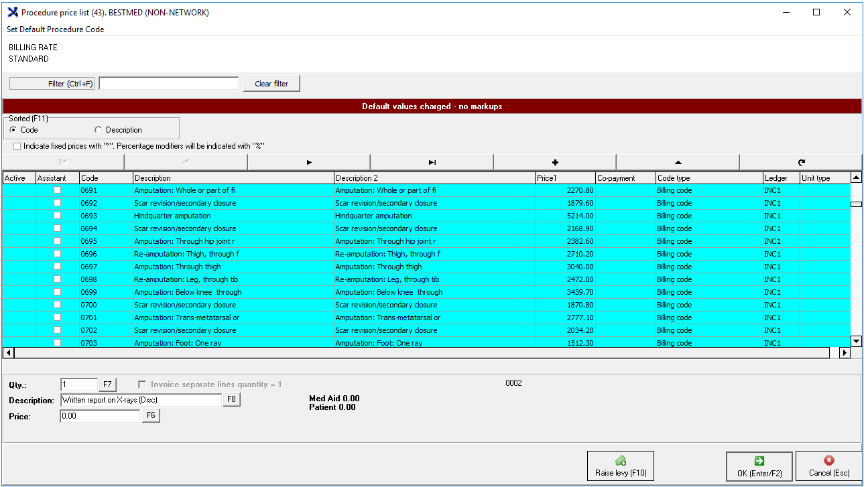Screen dimensions: 868x487
Task: Open the Price F6 lookup button
Action: [x=151, y=416]
